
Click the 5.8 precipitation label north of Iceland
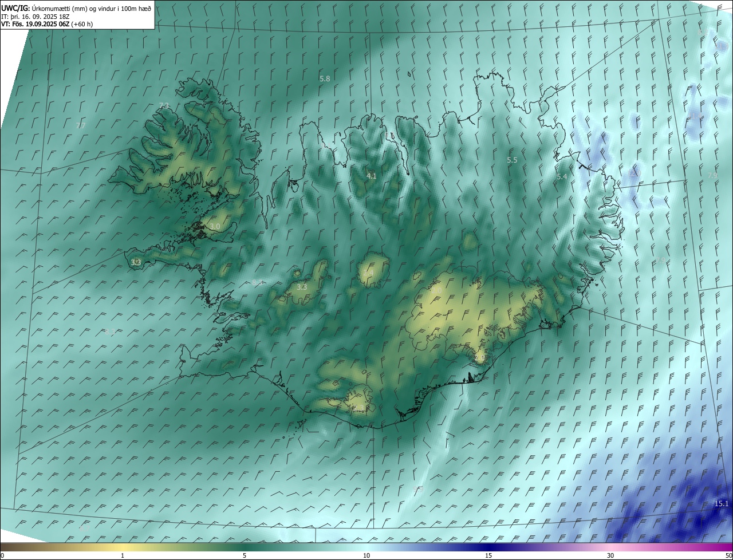point(325,78)
